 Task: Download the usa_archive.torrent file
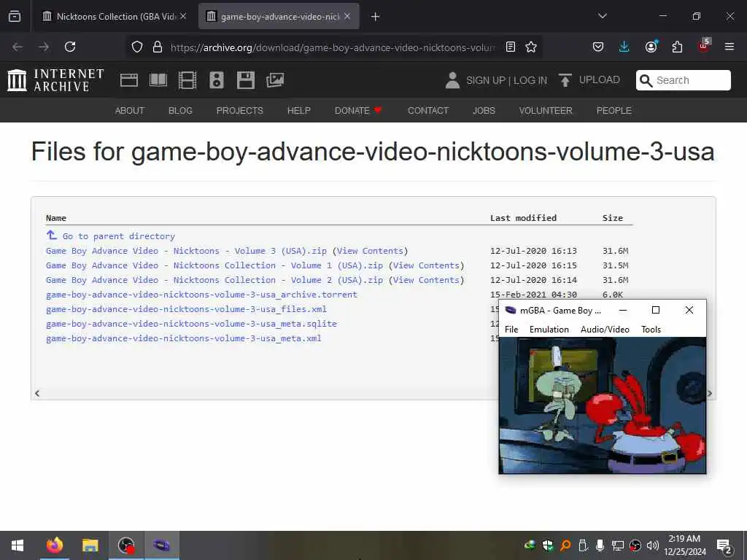pos(201,295)
